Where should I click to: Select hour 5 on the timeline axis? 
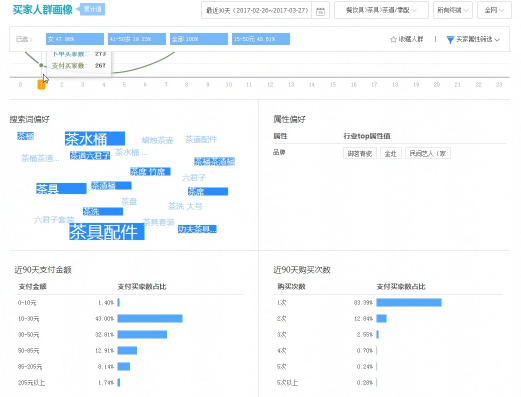[124, 85]
